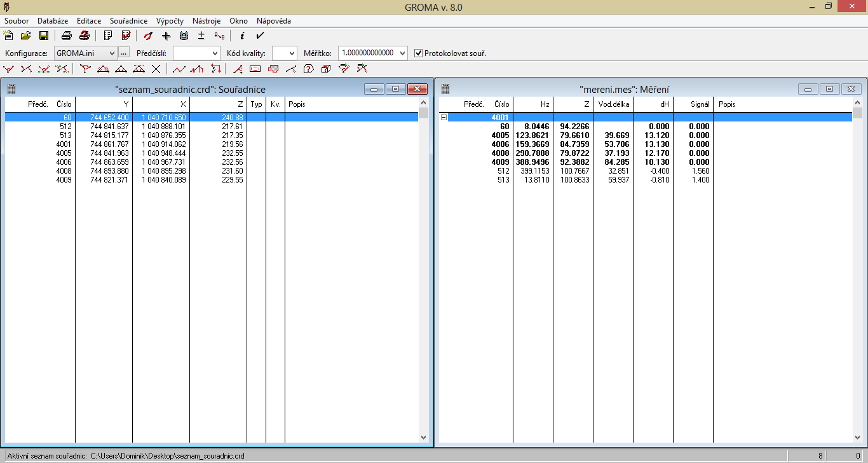Click the red hatched polygon area icon
Viewport: 868px width, 463px height.
point(273,69)
